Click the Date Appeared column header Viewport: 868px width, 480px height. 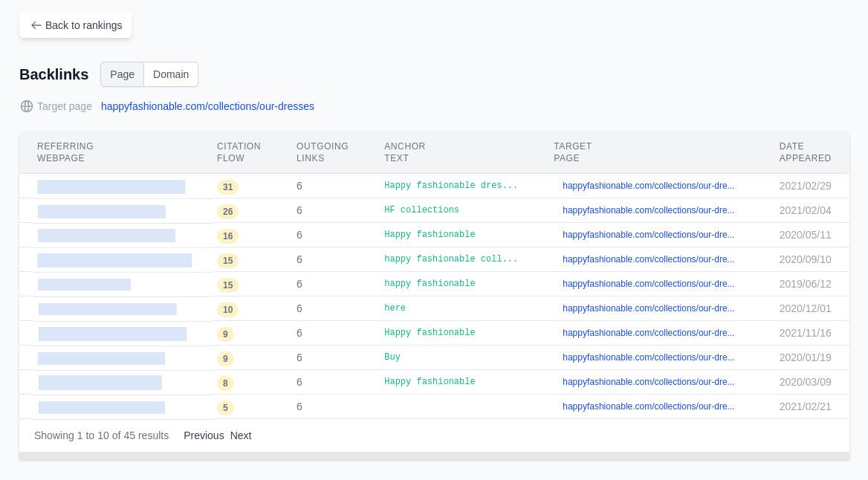pyautogui.click(x=805, y=152)
